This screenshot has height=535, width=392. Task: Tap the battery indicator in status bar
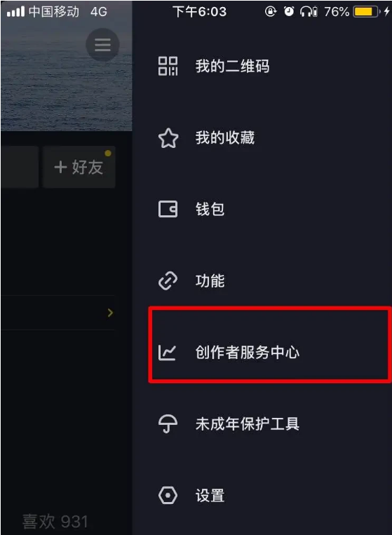[x=366, y=12]
